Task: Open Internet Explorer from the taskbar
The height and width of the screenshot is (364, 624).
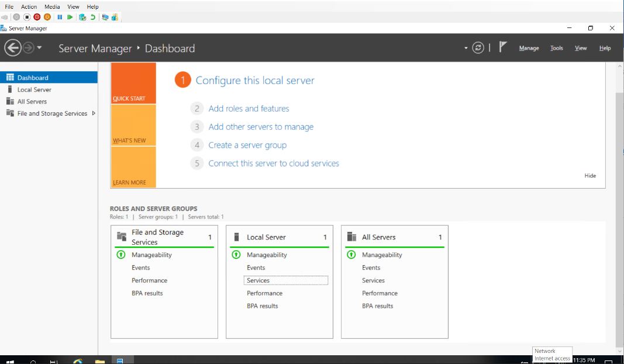Action: click(x=78, y=360)
